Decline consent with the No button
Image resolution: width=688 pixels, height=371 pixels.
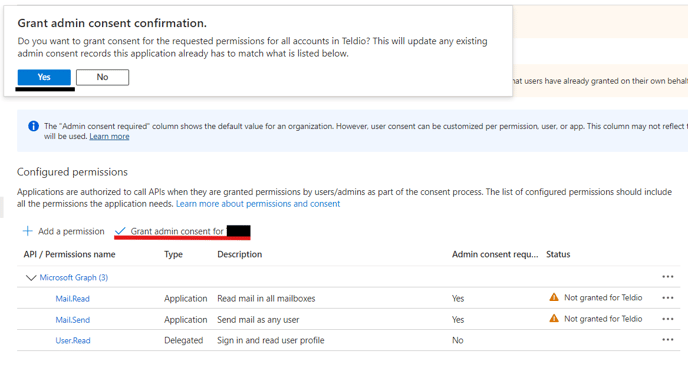point(102,77)
